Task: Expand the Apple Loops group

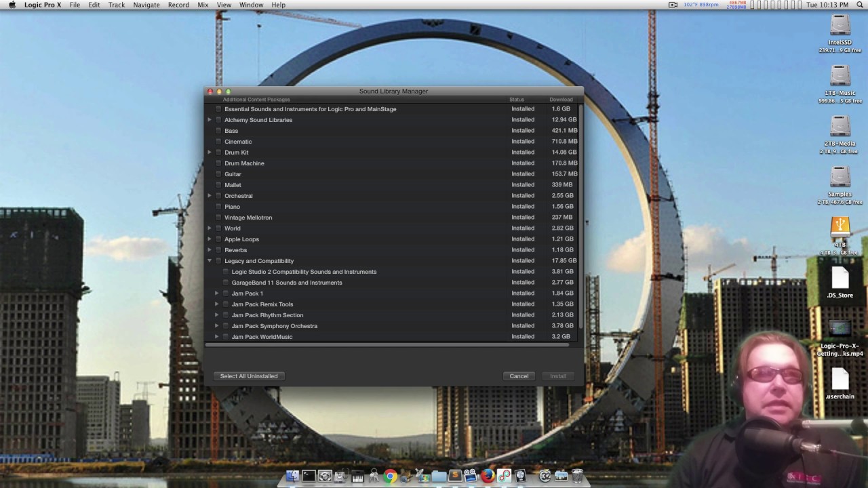Action: [x=210, y=239]
